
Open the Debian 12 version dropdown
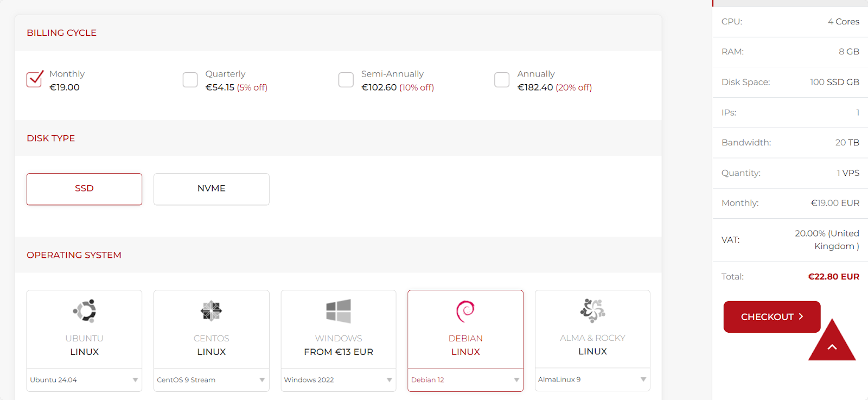click(465, 380)
